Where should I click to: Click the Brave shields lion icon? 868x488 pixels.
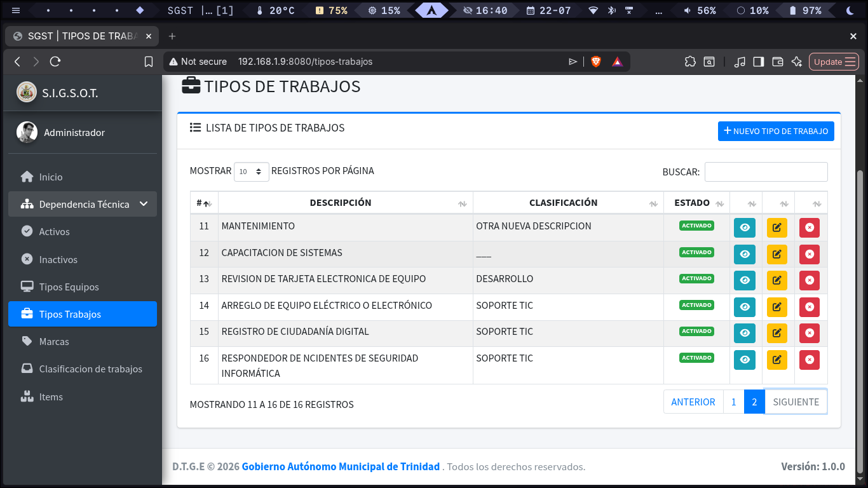pyautogui.click(x=595, y=62)
